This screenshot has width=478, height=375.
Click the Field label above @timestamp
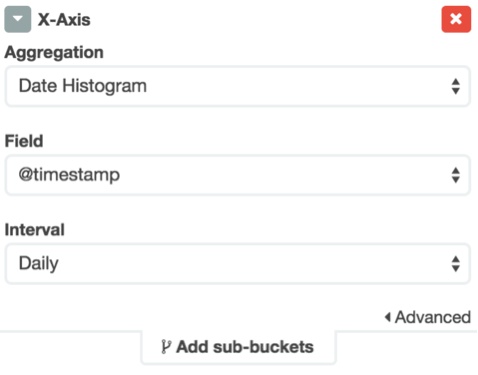click(24, 141)
